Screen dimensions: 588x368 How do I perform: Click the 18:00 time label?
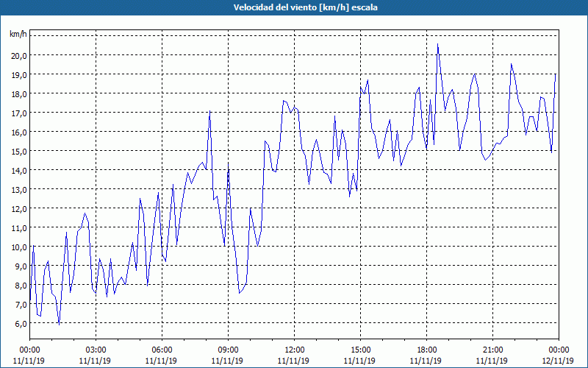(427, 350)
